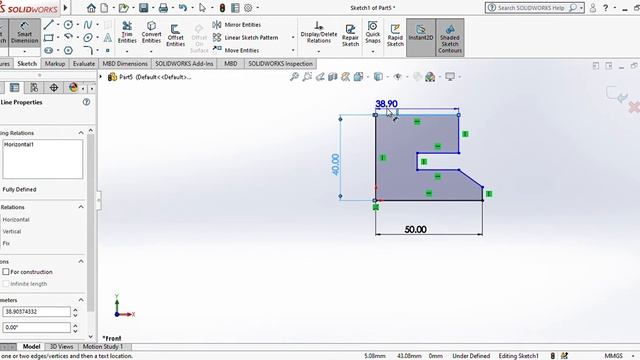Click Convert Entities tool
Screen dimensions: 640x360
[151, 33]
